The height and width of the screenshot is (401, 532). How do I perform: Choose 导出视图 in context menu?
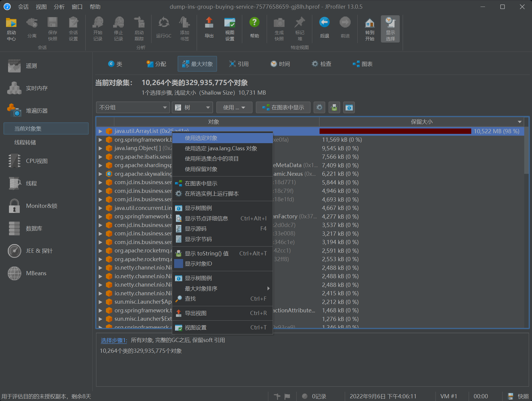[x=222, y=313]
